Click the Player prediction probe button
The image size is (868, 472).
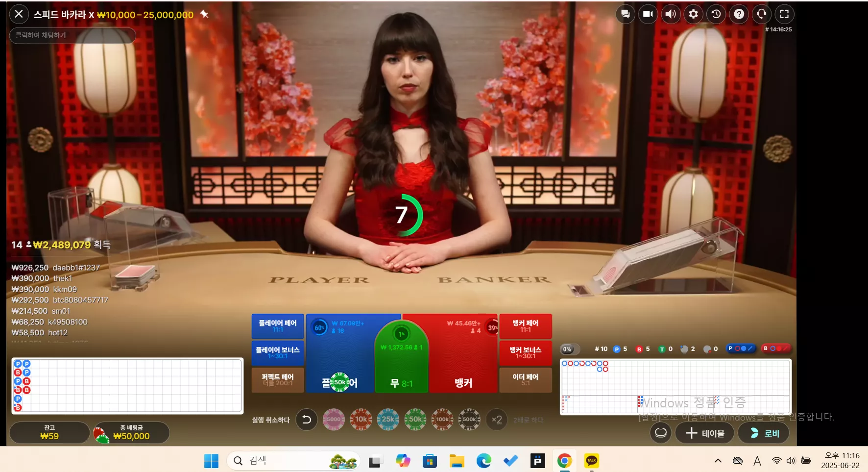pos(741,348)
